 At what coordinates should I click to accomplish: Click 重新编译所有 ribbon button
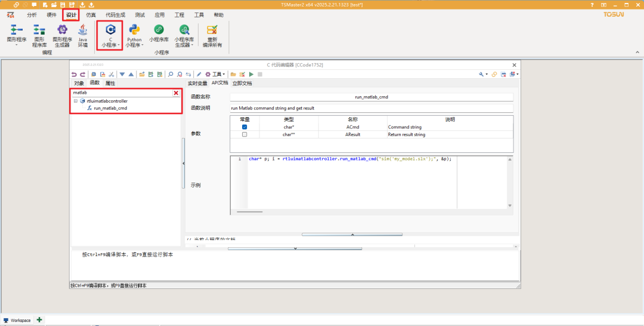click(x=212, y=35)
